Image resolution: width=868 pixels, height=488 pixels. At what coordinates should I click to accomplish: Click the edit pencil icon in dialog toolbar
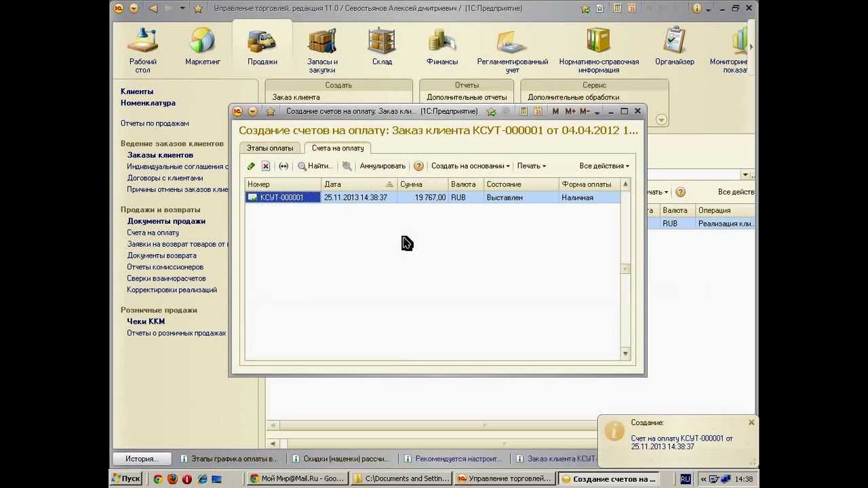[252, 166]
